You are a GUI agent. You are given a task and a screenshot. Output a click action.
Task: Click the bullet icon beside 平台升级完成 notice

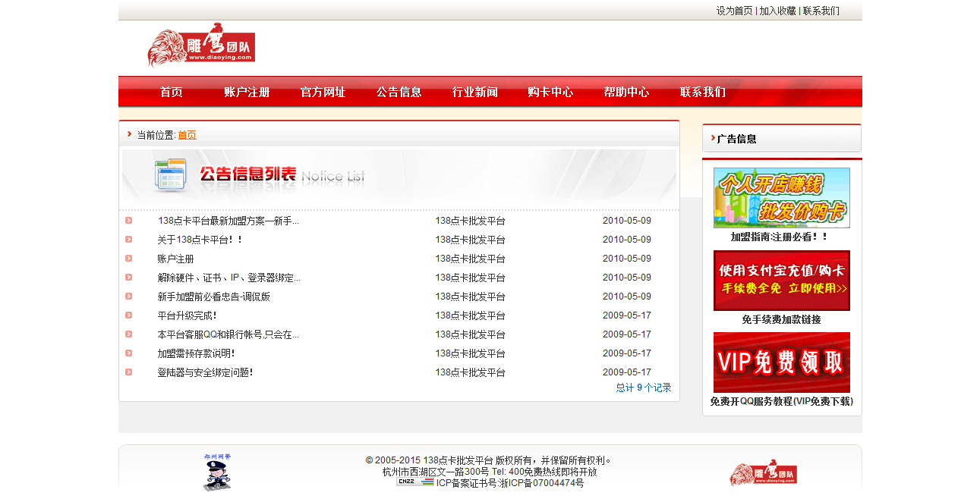coord(129,315)
